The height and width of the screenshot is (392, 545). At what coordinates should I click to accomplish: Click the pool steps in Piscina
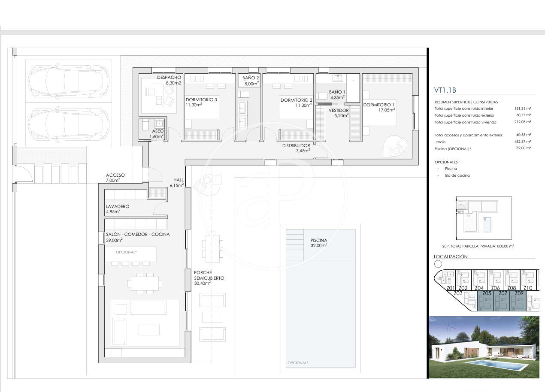295,244
